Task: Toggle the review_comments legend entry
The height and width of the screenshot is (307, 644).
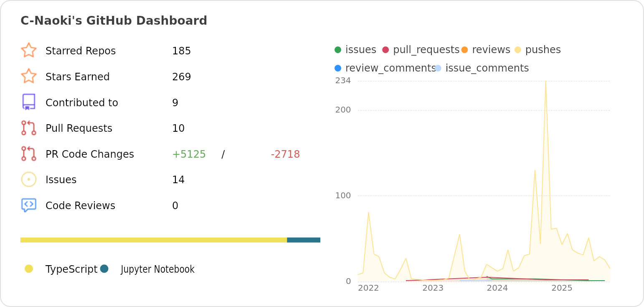Action: pyautogui.click(x=385, y=68)
